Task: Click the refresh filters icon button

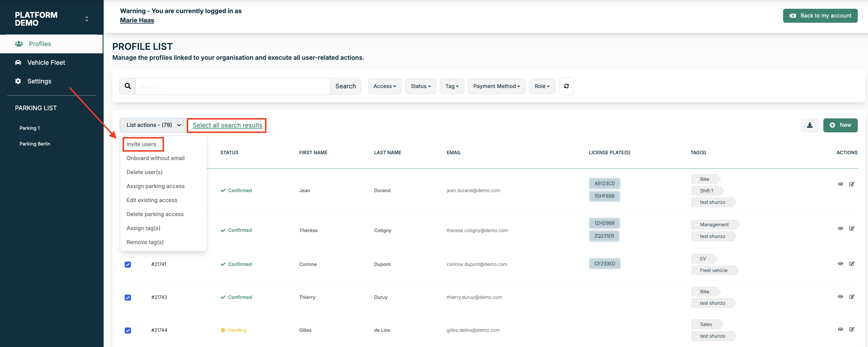Action: [566, 86]
